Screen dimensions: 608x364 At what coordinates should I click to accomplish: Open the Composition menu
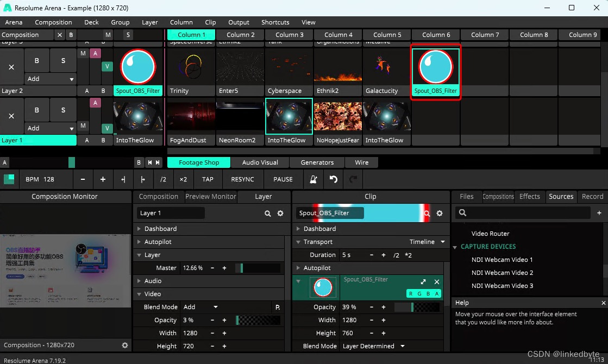coord(53,22)
